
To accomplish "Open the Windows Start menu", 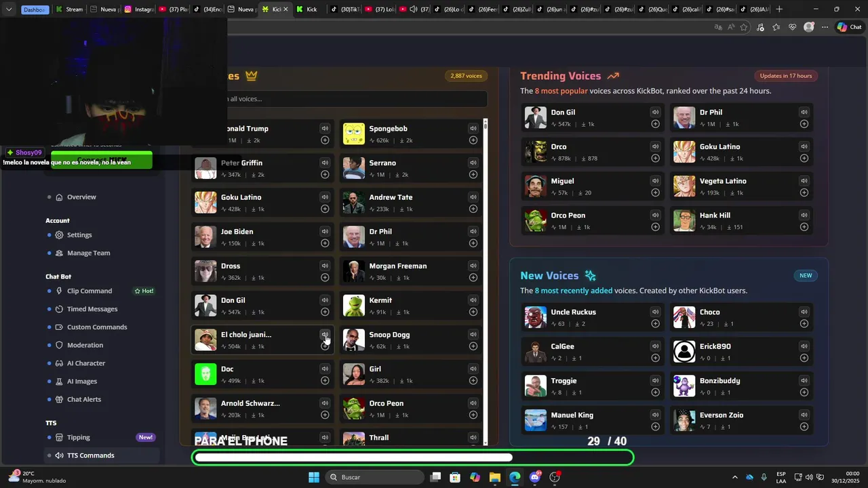I will pyautogui.click(x=314, y=477).
